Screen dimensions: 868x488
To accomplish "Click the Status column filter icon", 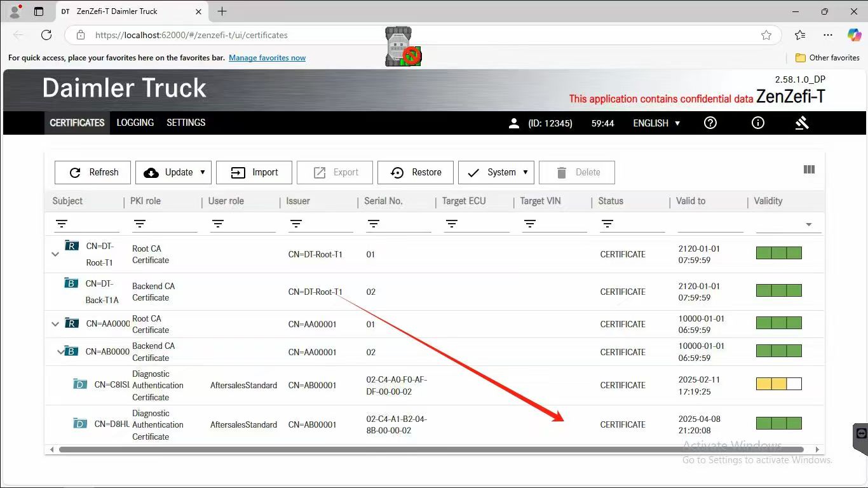I will pos(607,224).
